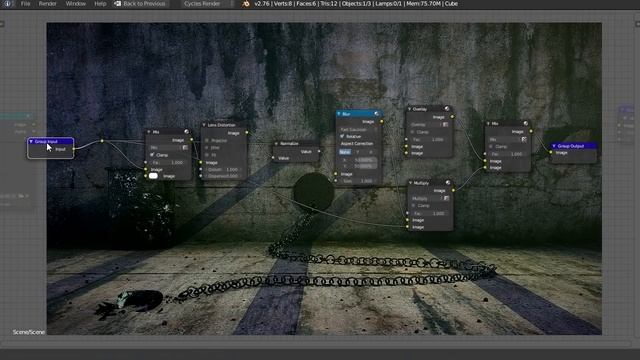Click the back arrow icon before Back to Previous
The width and height of the screenshot is (640, 360).
tap(118, 4)
